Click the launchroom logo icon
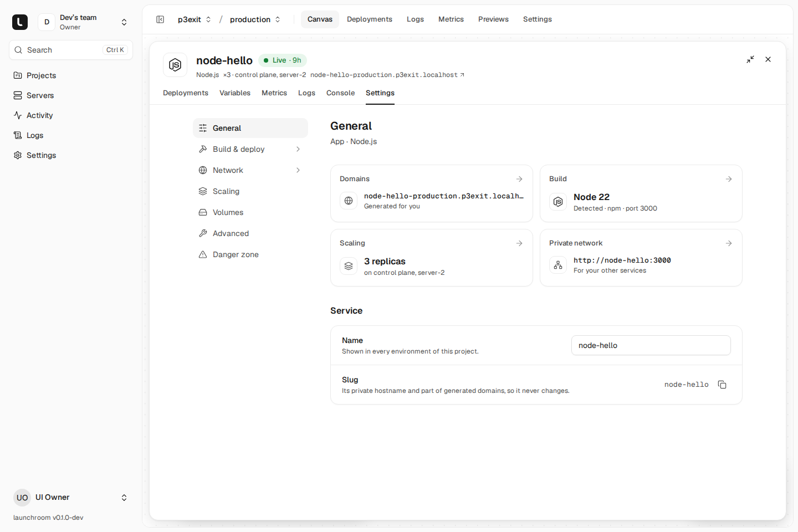This screenshot has height=532, width=798. (x=20, y=22)
